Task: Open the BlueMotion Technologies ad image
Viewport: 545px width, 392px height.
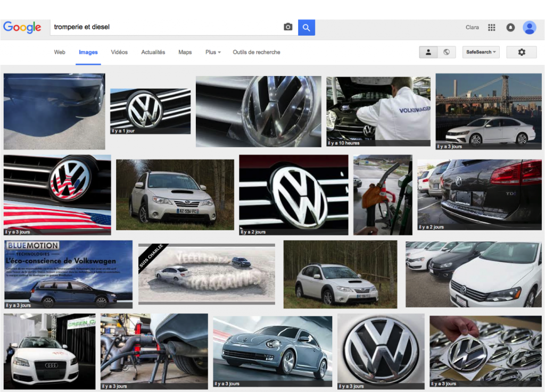Action: (x=69, y=274)
